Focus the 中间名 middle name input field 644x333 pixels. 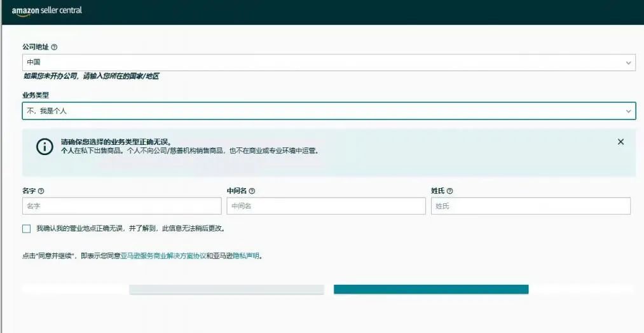pos(326,206)
